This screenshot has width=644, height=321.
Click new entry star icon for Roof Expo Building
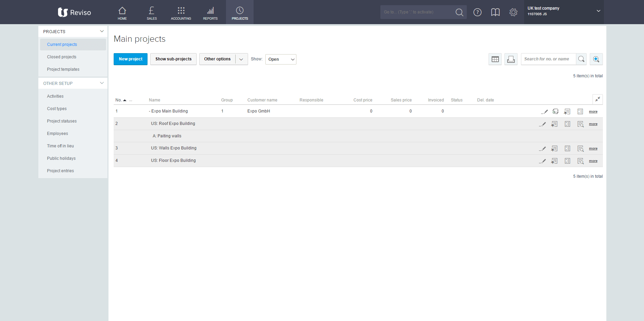point(554,124)
